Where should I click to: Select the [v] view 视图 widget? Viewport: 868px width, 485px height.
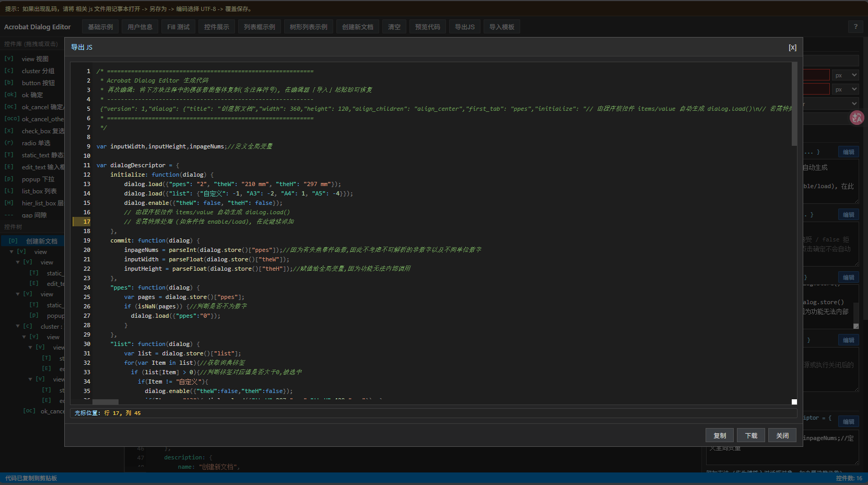pyautogui.click(x=32, y=59)
